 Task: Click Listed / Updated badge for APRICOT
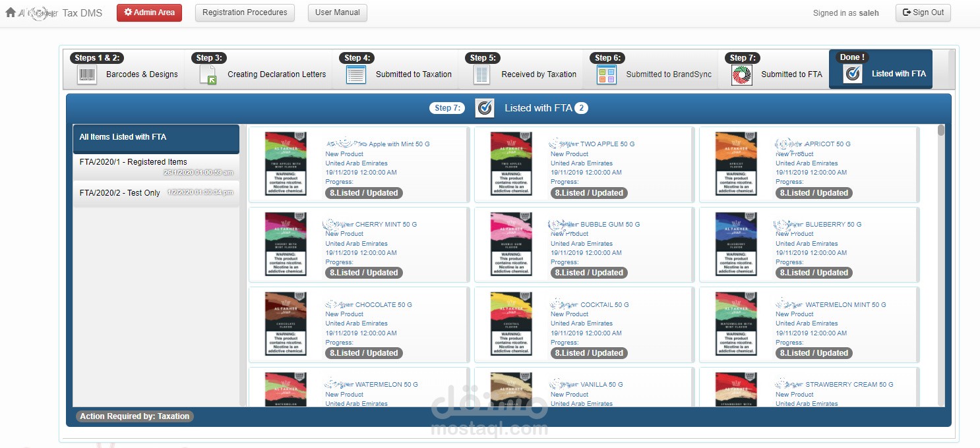[x=814, y=193]
